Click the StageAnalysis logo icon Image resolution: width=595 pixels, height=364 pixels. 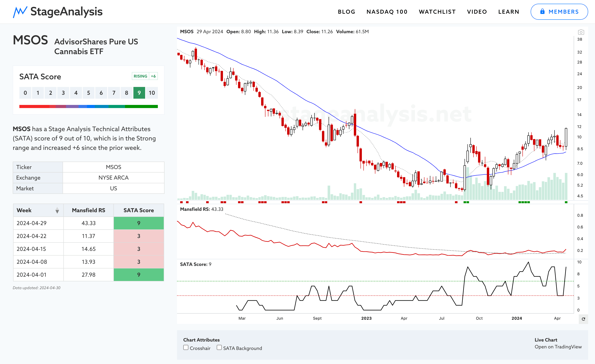(x=20, y=12)
